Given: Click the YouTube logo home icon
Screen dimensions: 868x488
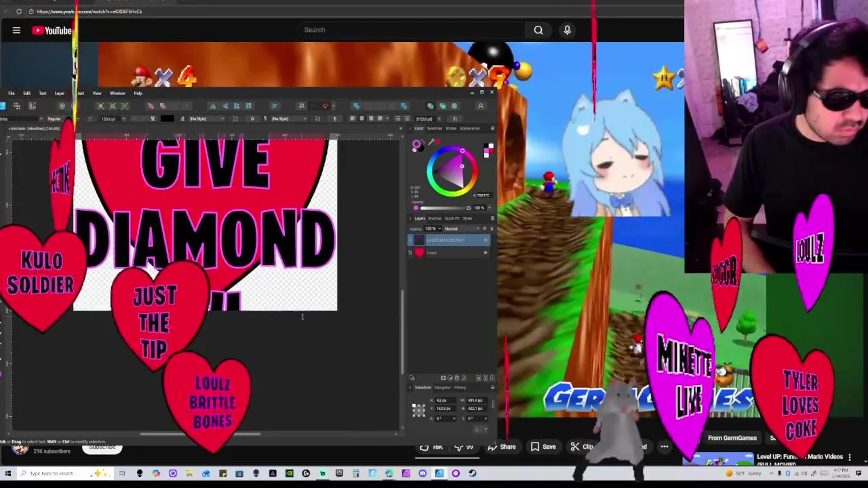Looking at the screenshot, I should point(52,30).
